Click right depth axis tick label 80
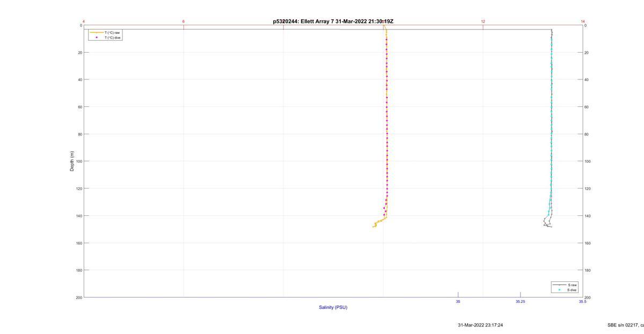 coord(587,134)
